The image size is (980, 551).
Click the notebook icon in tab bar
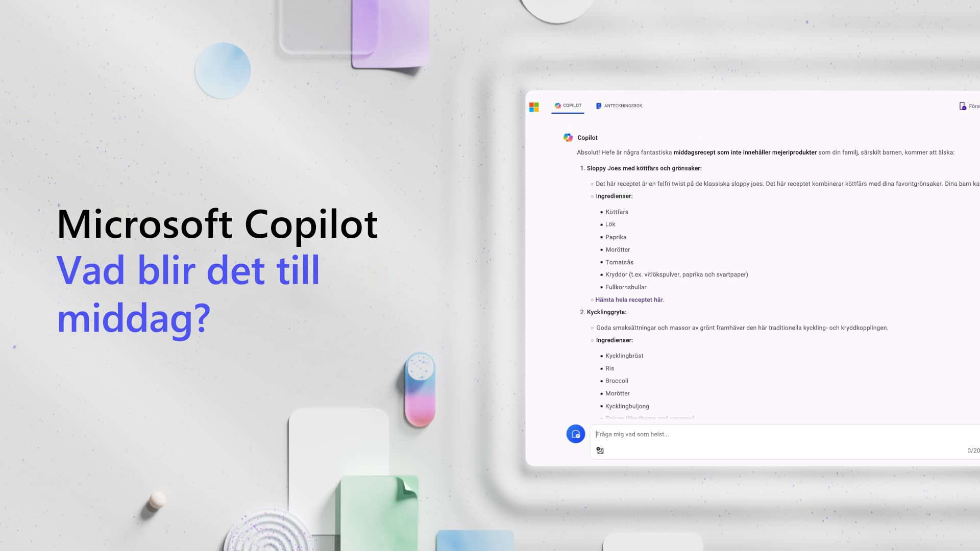pyautogui.click(x=598, y=106)
